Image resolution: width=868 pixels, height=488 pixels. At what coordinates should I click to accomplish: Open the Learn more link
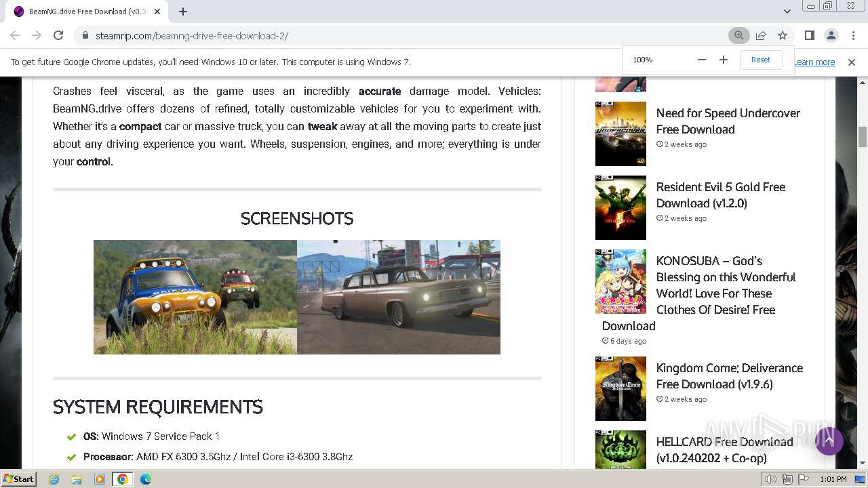pyautogui.click(x=814, y=62)
